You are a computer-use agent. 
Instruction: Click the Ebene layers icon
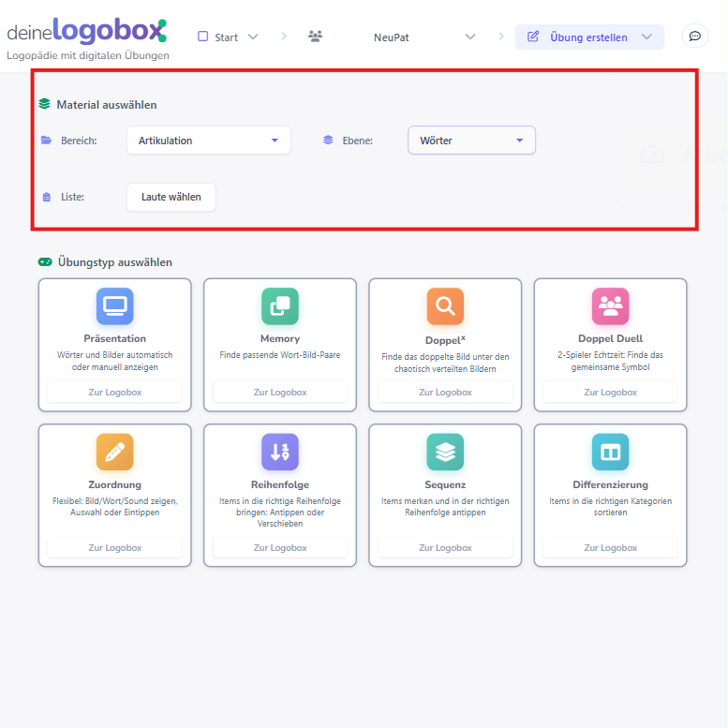(328, 140)
